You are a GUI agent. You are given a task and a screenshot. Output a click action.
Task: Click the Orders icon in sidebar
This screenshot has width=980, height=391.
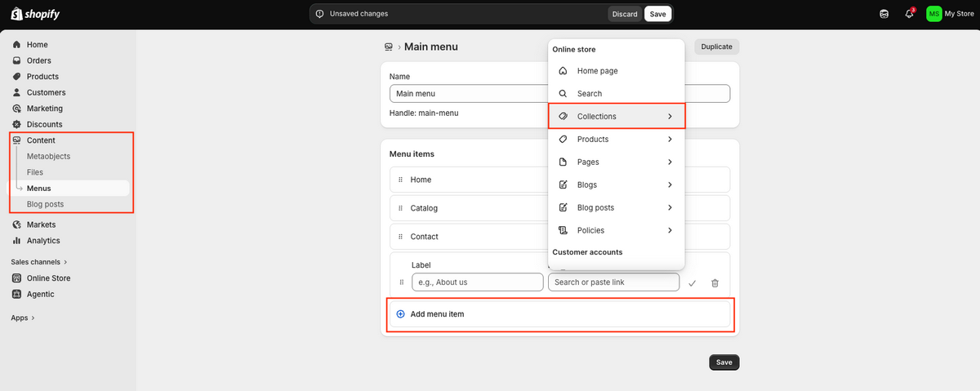coord(17,60)
